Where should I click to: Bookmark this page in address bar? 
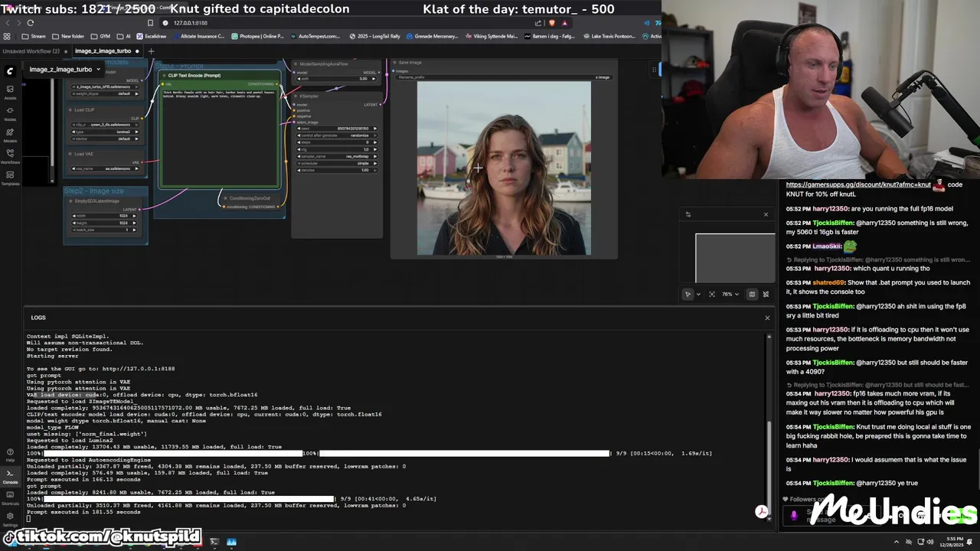[150, 23]
